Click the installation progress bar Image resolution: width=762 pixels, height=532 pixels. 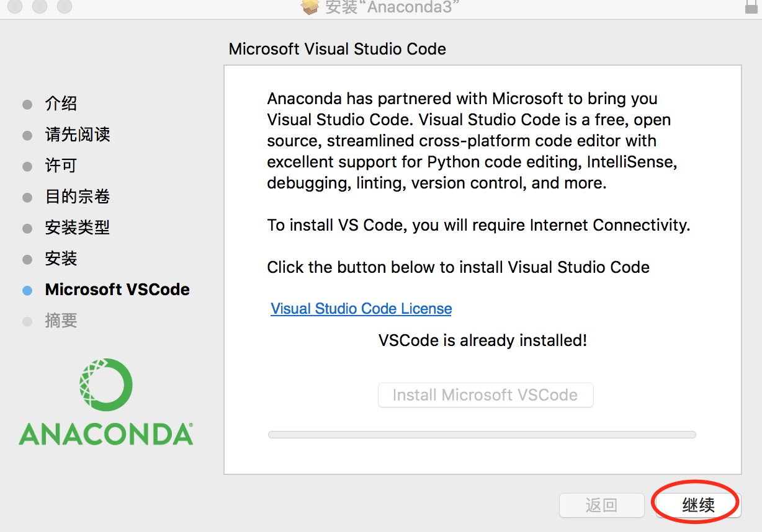[482, 435]
